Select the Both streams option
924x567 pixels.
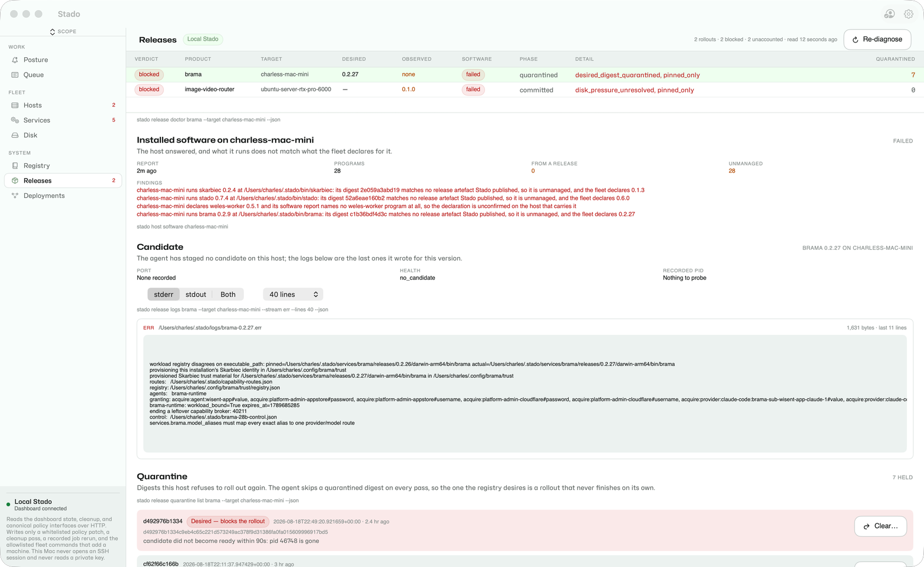tap(228, 295)
